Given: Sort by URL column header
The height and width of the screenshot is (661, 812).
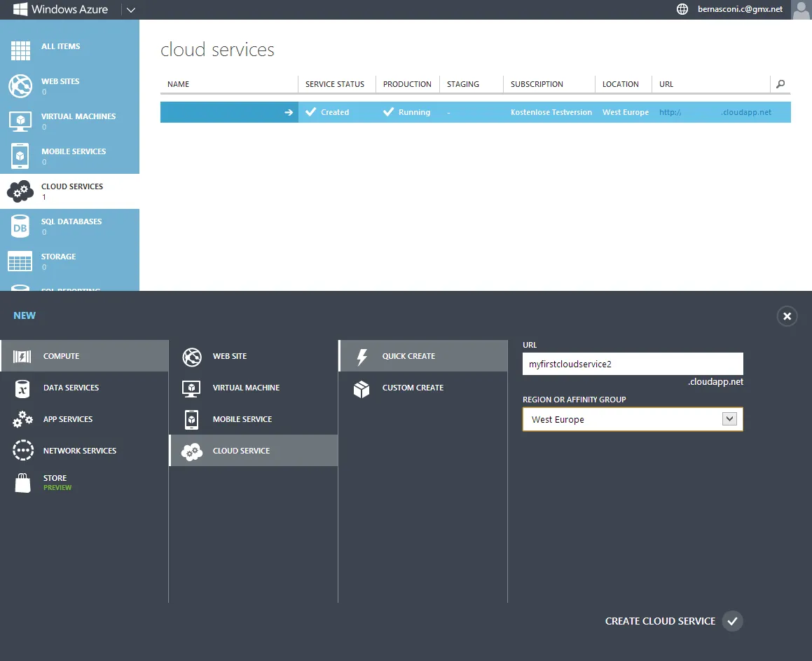Looking at the screenshot, I should click(x=666, y=84).
